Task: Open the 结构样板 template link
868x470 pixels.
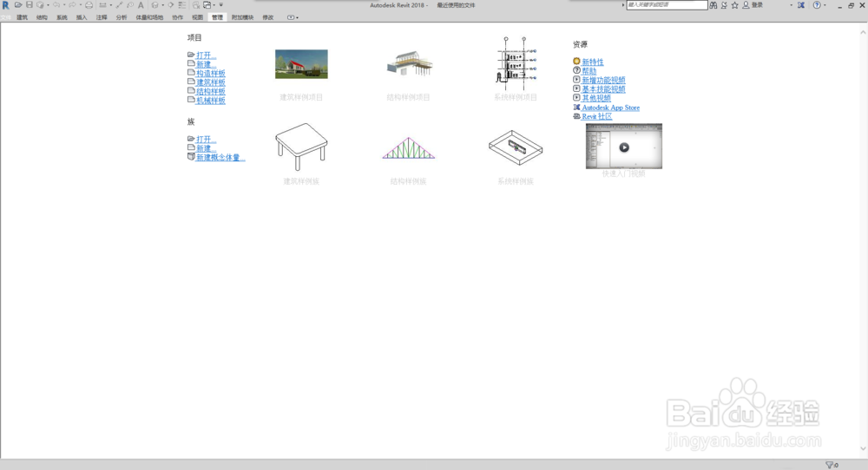Action: click(211, 91)
